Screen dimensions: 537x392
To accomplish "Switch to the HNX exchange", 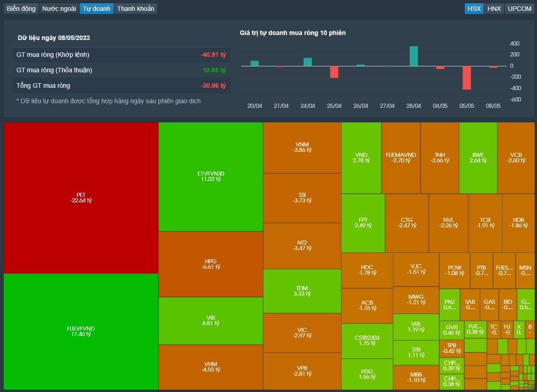I will click(x=494, y=9).
